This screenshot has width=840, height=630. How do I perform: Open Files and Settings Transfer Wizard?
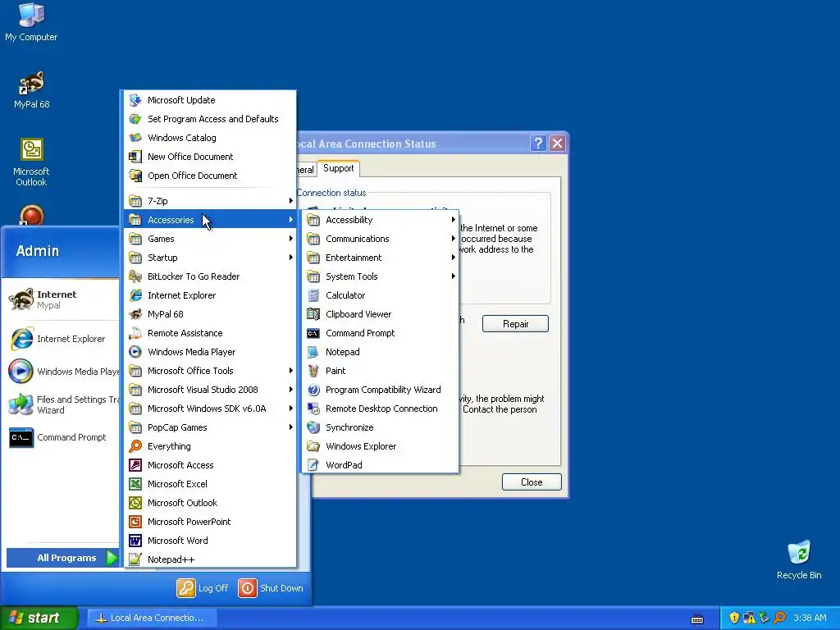coord(61,404)
